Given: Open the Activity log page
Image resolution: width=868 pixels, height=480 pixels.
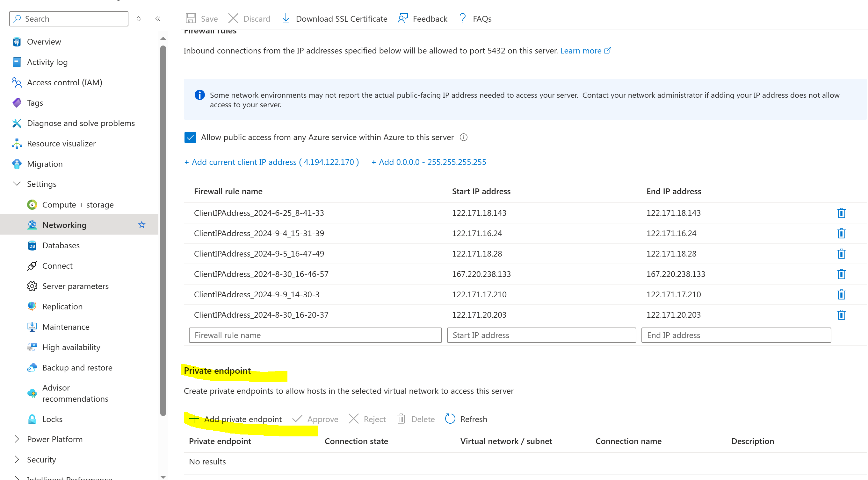Looking at the screenshot, I should coord(47,62).
